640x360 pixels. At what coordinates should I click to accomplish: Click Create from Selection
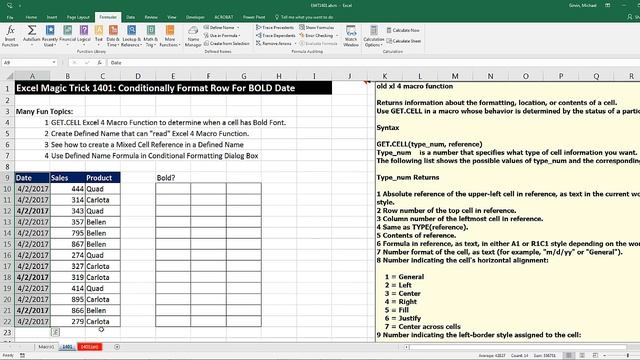point(227,43)
